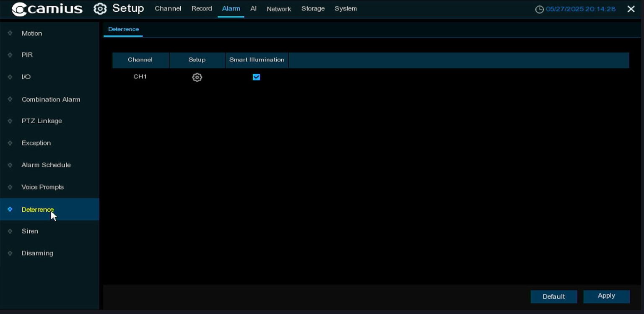
Task: Open the Storage settings section
Action: [x=313, y=8]
